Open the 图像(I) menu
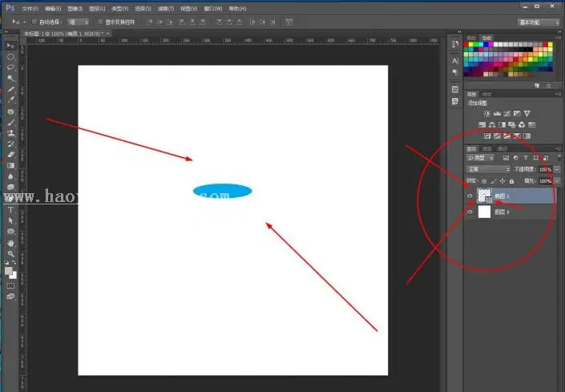Image resolution: width=565 pixels, height=392 pixels. [x=75, y=8]
